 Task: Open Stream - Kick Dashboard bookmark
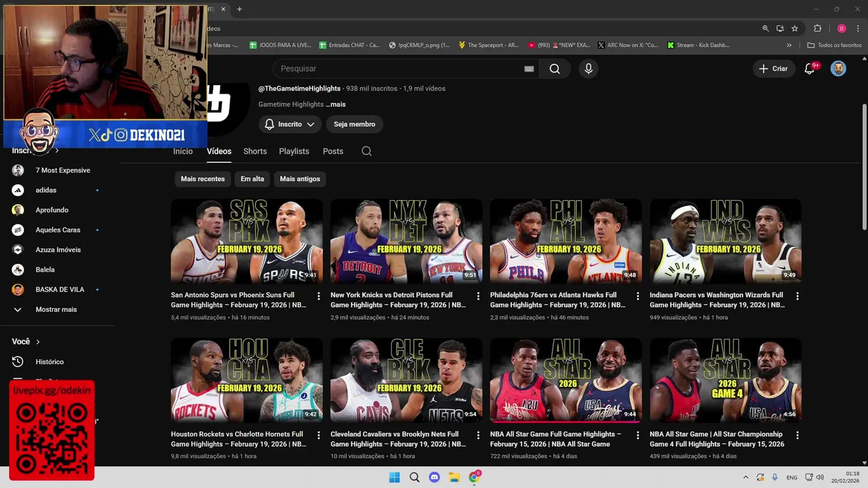click(x=698, y=45)
